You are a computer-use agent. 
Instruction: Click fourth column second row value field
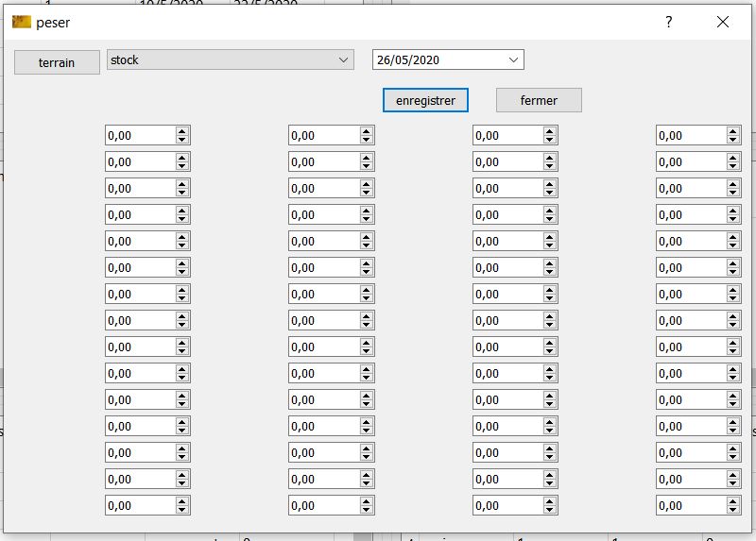click(691, 162)
